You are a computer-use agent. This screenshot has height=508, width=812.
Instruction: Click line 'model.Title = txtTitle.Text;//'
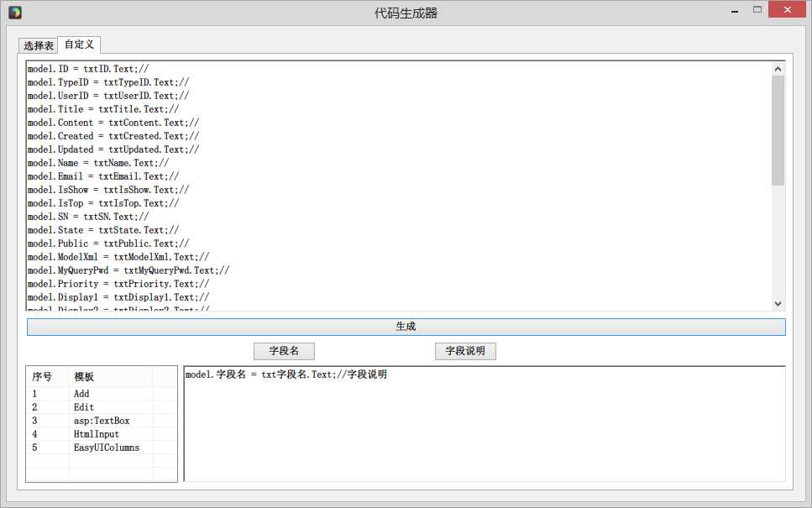click(x=103, y=109)
